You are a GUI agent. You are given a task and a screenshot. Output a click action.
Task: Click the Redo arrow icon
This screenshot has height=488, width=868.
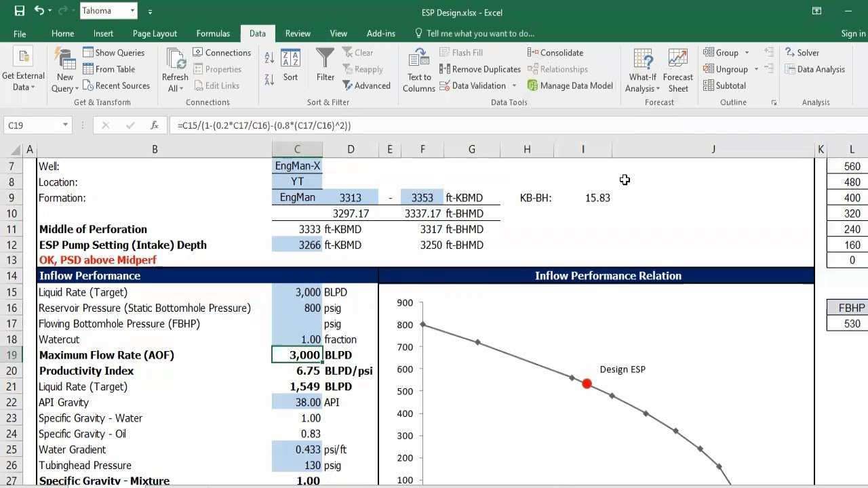[x=62, y=11]
